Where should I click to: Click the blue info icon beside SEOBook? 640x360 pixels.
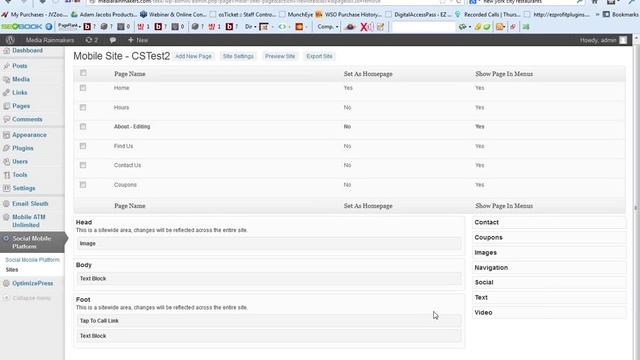(x=49, y=27)
